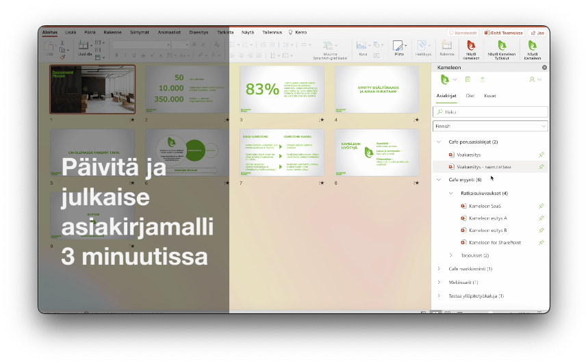Toggle subscript formatting
The image size is (588, 364).
161,55
